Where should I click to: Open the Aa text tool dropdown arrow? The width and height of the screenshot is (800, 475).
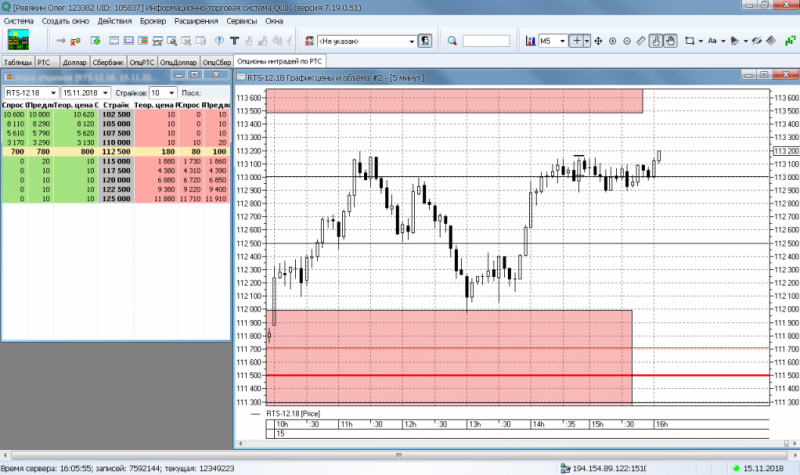pyautogui.click(x=723, y=41)
